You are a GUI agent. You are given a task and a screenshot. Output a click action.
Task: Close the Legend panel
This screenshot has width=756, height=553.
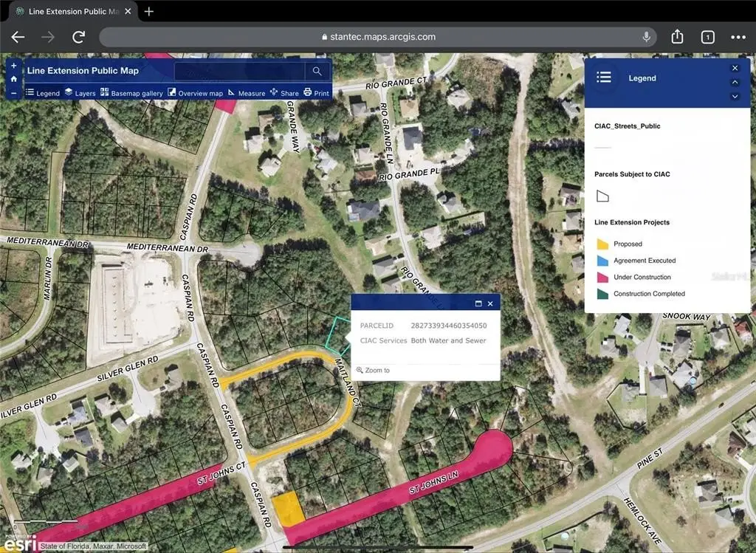point(735,68)
